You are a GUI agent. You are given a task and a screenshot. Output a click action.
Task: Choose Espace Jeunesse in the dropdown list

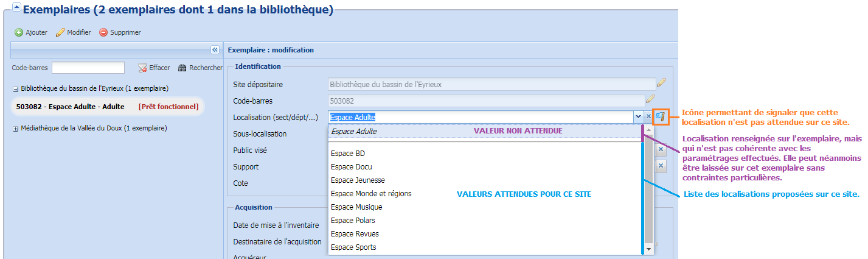[358, 180]
